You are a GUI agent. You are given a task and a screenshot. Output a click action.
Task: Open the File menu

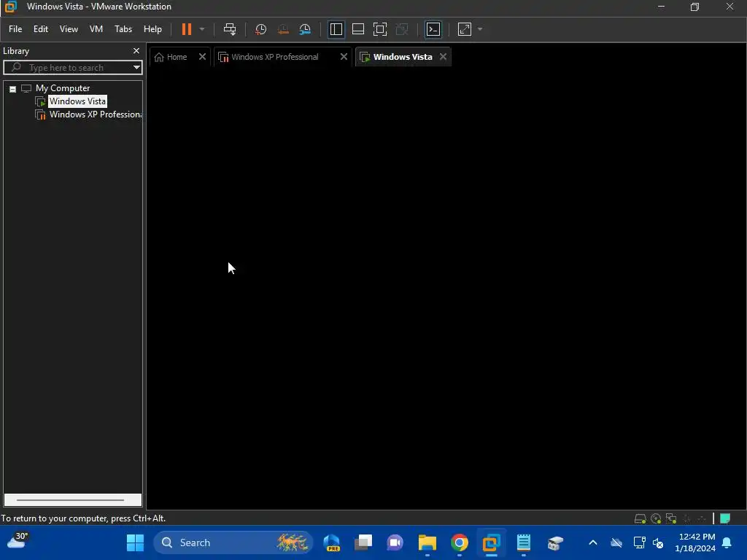(15, 29)
